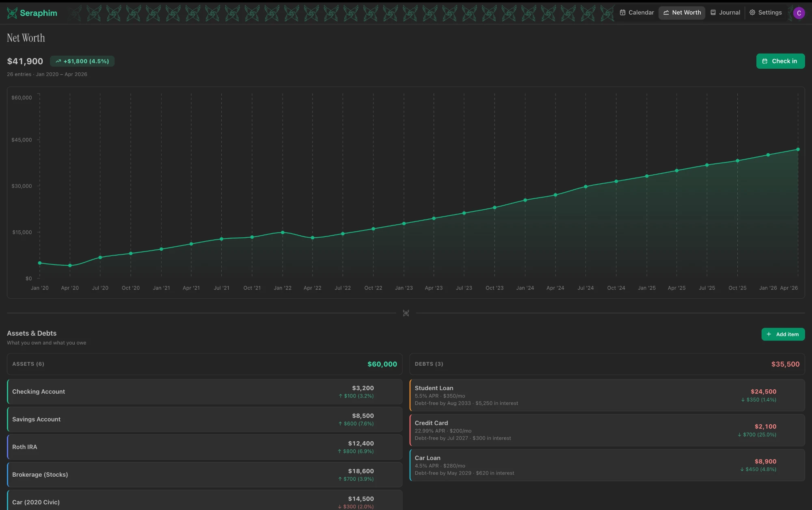Click the +$1,800 (4.5%) change badge
The image size is (812, 510).
[x=82, y=61]
